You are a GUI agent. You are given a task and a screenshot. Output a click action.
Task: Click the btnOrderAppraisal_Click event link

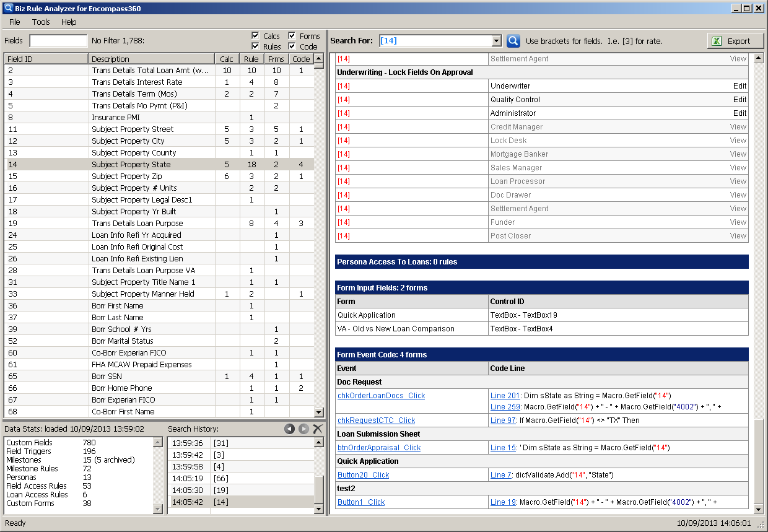[378, 447]
